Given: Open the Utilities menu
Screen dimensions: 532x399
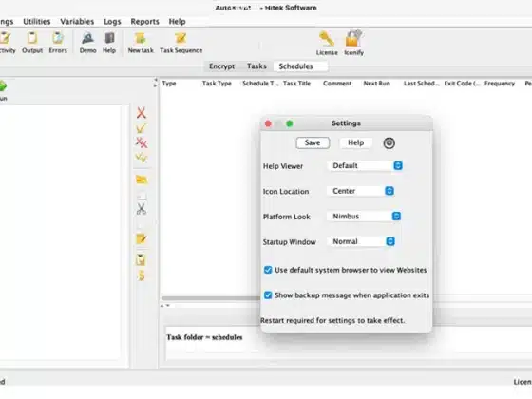Looking at the screenshot, I should click(37, 21).
